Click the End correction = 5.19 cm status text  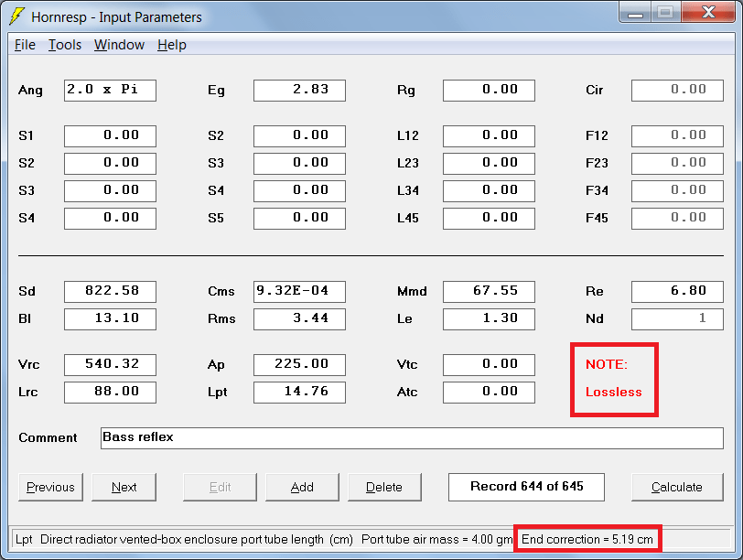tap(587, 539)
